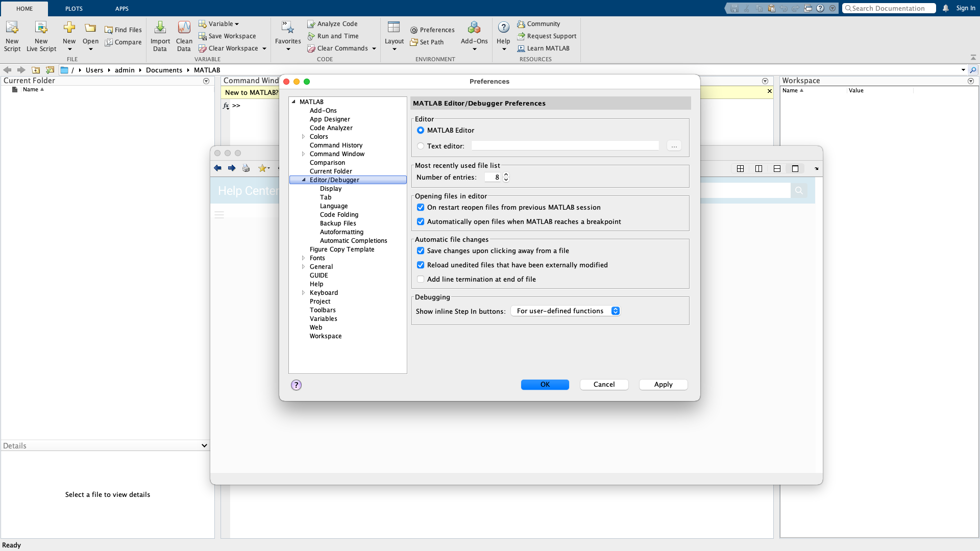Image resolution: width=980 pixels, height=551 pixels.
Task: Click the New Live Script icon
Action: click(41, 28)
